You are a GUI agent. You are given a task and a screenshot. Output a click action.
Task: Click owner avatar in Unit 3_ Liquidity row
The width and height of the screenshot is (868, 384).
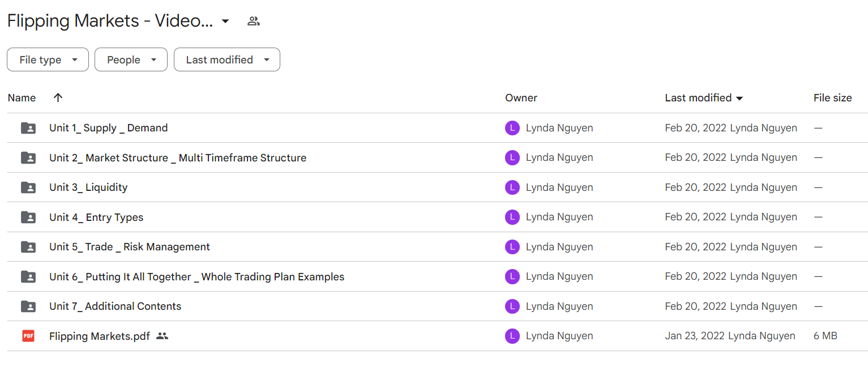[x=512, y=187]
